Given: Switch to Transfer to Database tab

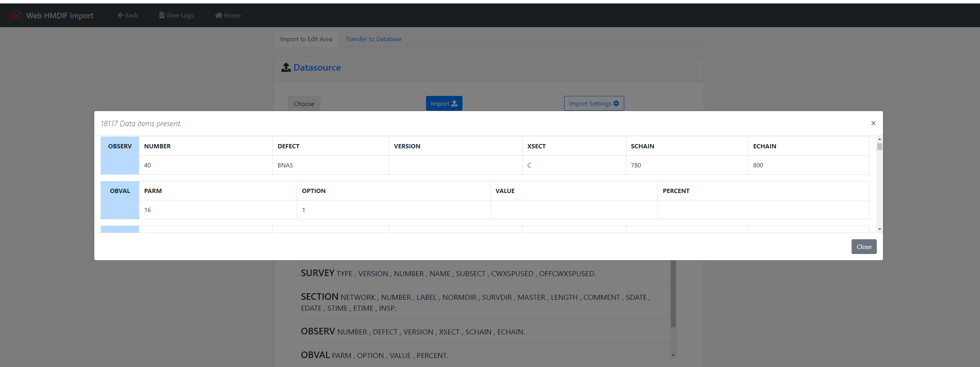Looking at the screenshot, I should 373,39.
